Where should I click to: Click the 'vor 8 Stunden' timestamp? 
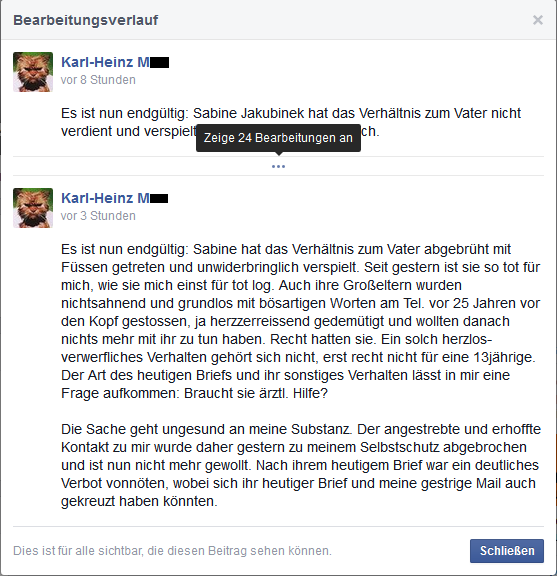98,80
